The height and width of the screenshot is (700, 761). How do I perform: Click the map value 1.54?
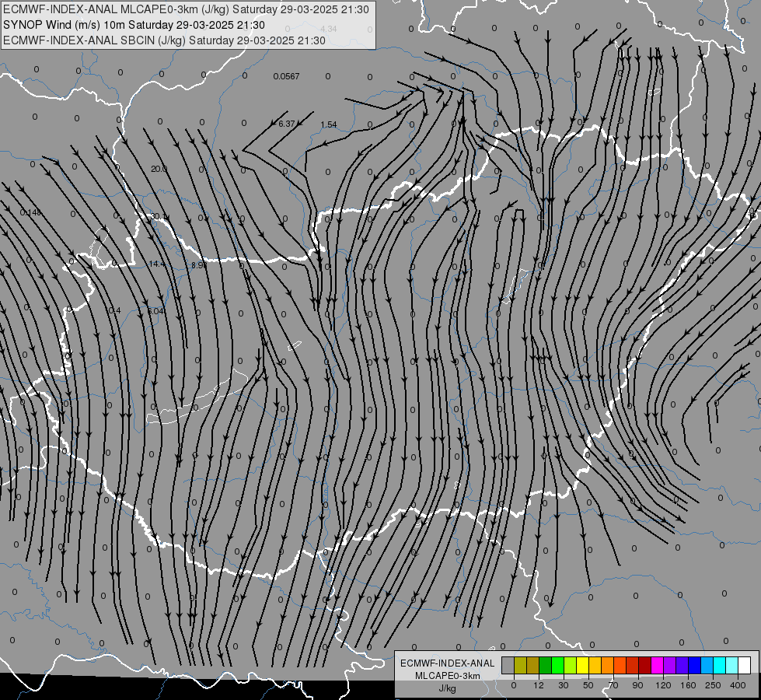click(x=329, y=125)
